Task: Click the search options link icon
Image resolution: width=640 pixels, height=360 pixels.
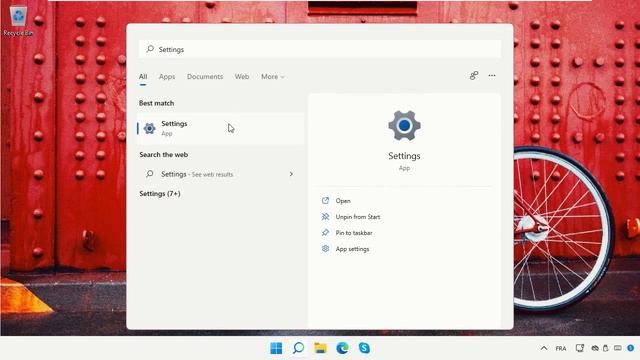Action: coord(473,76)
